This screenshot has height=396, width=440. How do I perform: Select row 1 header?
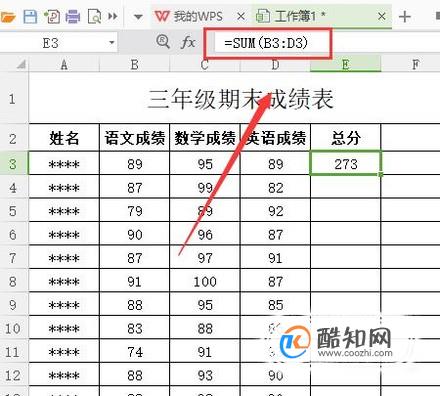13,99
